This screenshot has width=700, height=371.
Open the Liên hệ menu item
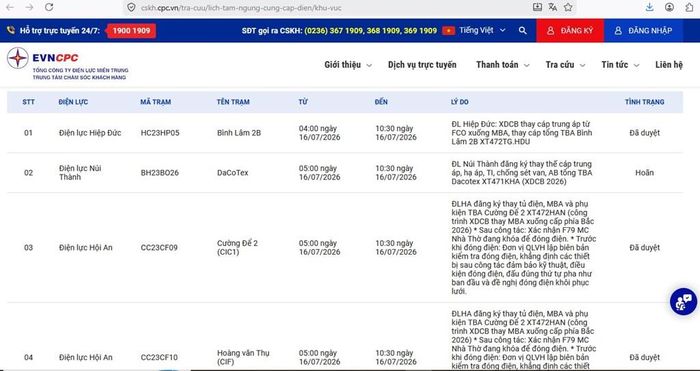[669, 65]
